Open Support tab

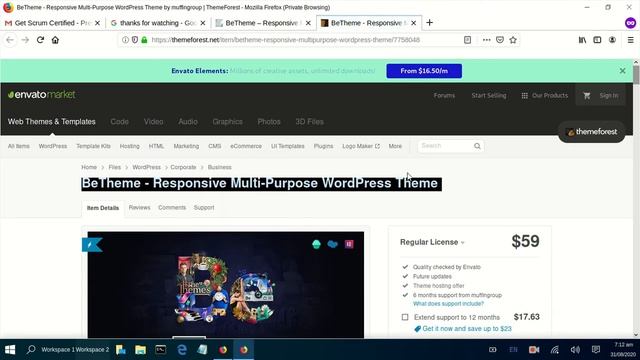pos(204,208)
